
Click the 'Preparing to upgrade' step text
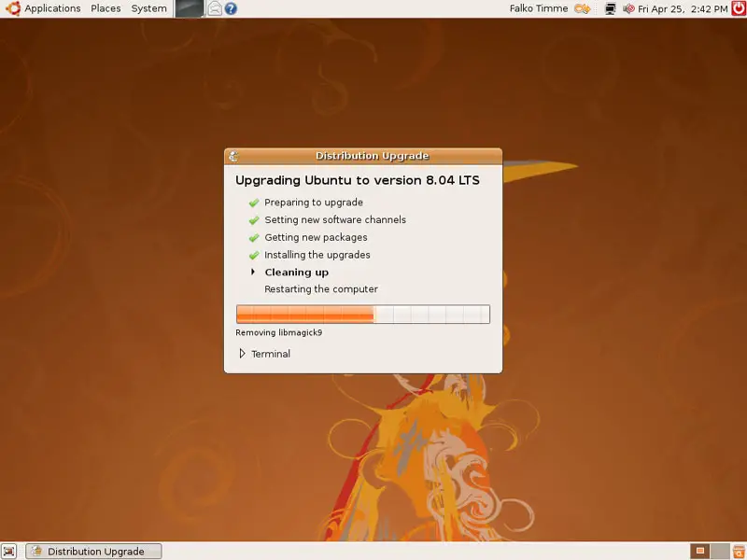coord(314,203)
